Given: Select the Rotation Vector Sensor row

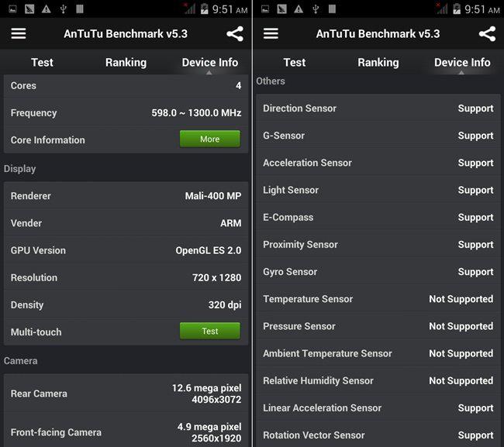Looking at the screenshot, I should tap(378, 435).
